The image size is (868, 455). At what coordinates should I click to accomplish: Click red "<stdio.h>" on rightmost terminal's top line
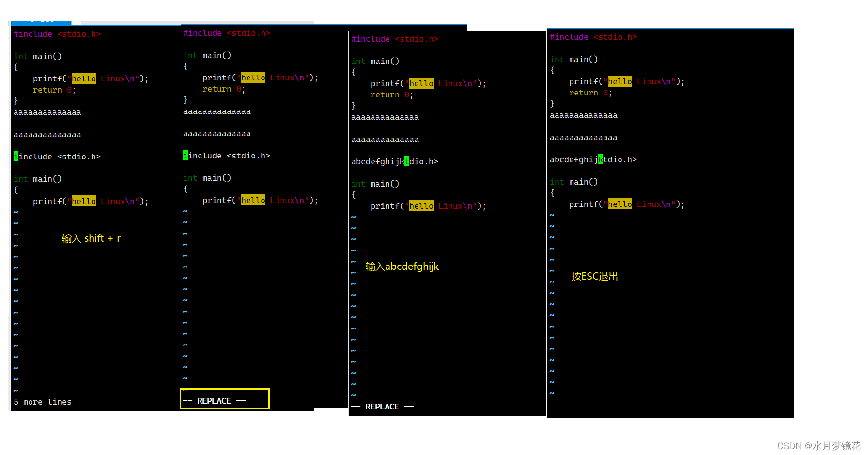click(615, 37)
